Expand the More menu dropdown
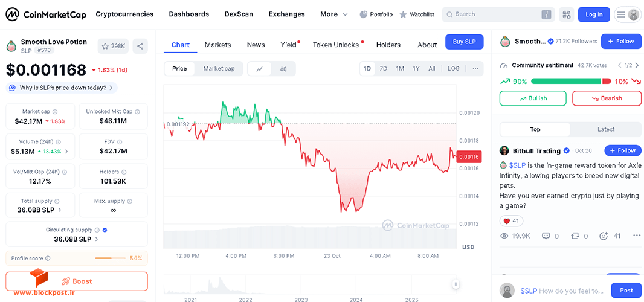Screen dimensions: 644x302 [334, 14]
